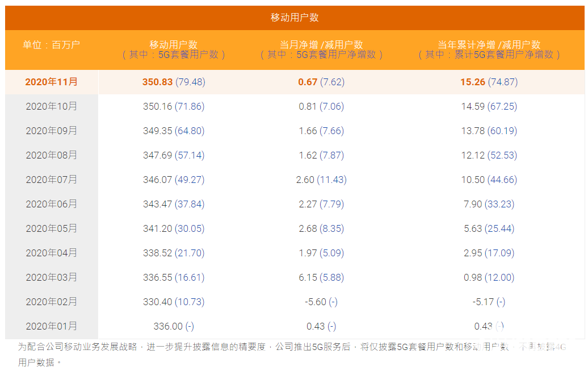588x379 pixels.
Task: Click the 2020年02月 row label
Action: (x=52, y=302)
